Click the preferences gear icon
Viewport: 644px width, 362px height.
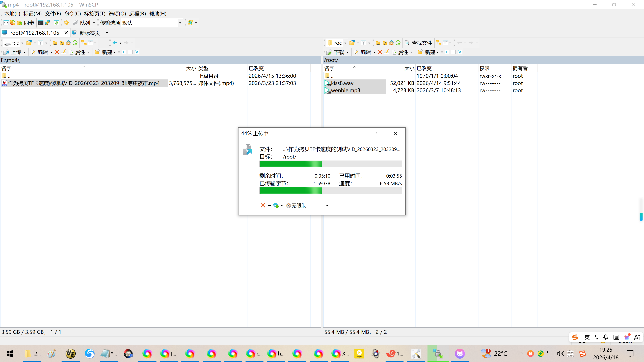tap(66, 23)
